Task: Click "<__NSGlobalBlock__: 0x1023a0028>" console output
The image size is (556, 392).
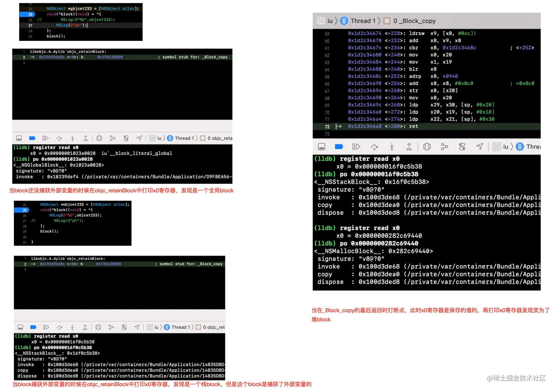Action: [x=59, y=165]
